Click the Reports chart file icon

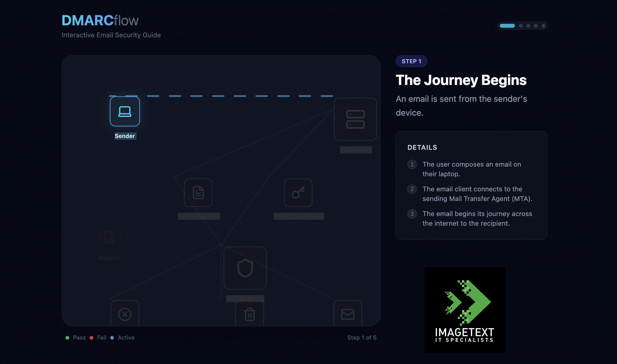pos(109,237)
